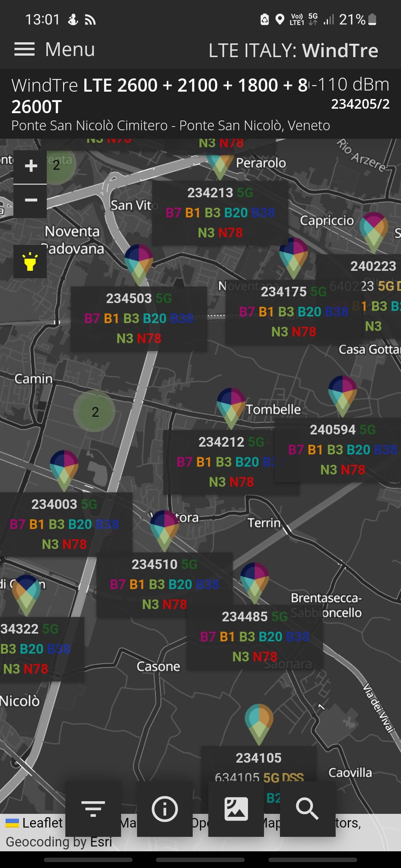Tap the status bar clock 13:01
The height and width of the screenshot is (868, 401).
tap(42, 19)
